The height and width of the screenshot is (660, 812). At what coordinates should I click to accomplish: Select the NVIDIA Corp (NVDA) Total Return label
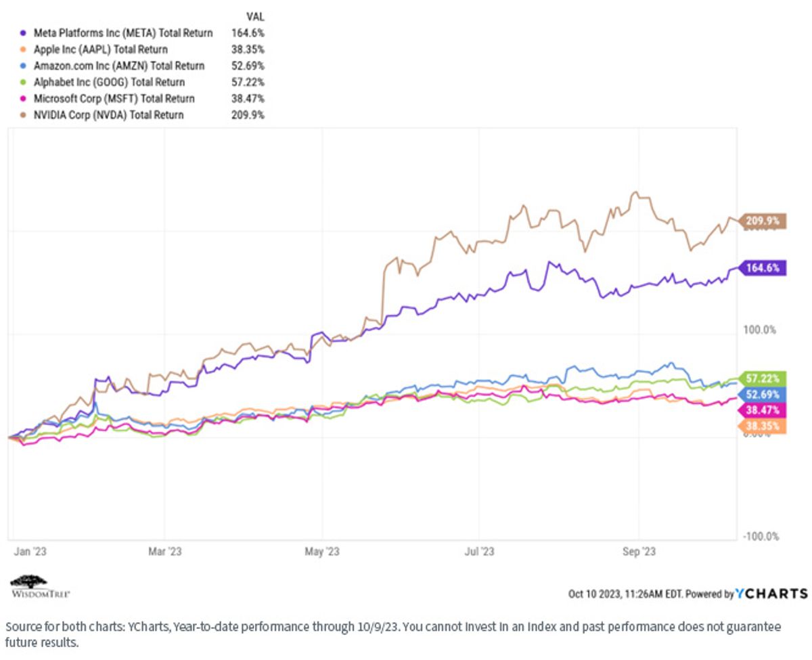[107, 115]
